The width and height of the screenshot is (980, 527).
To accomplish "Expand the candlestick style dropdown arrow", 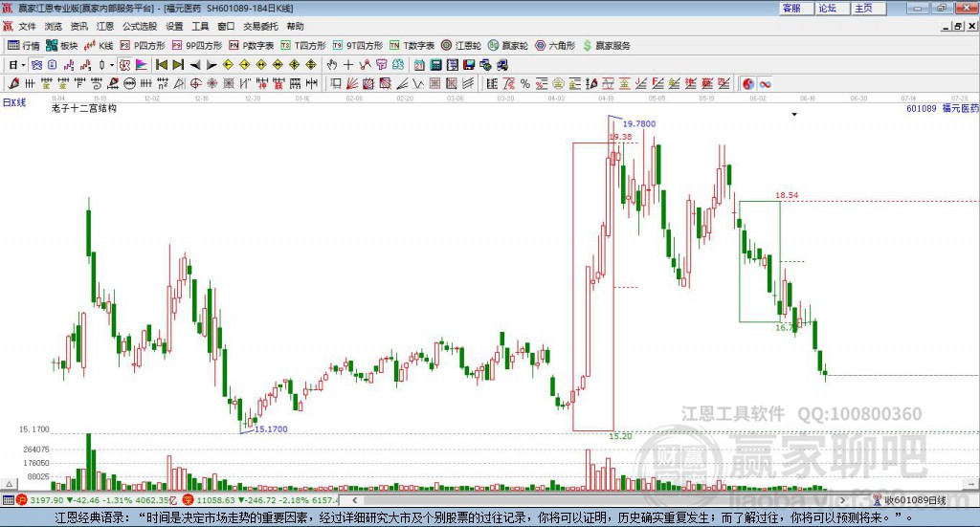I will click(x=112, y=65).
